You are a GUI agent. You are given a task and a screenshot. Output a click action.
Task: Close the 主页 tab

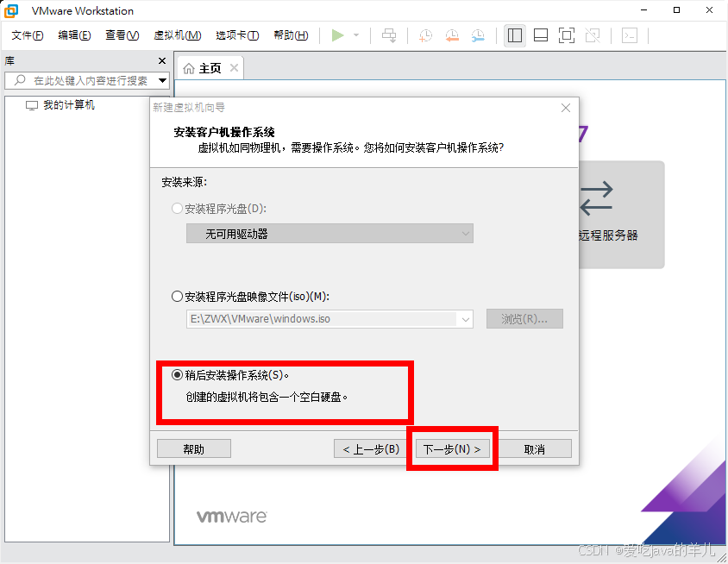click(x=234, y=68)
